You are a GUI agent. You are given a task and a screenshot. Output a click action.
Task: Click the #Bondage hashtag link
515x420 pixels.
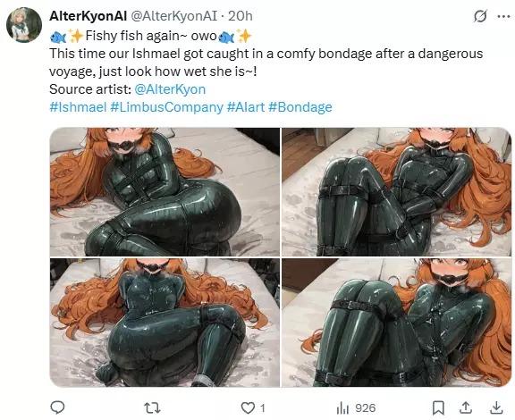(300, 107)
